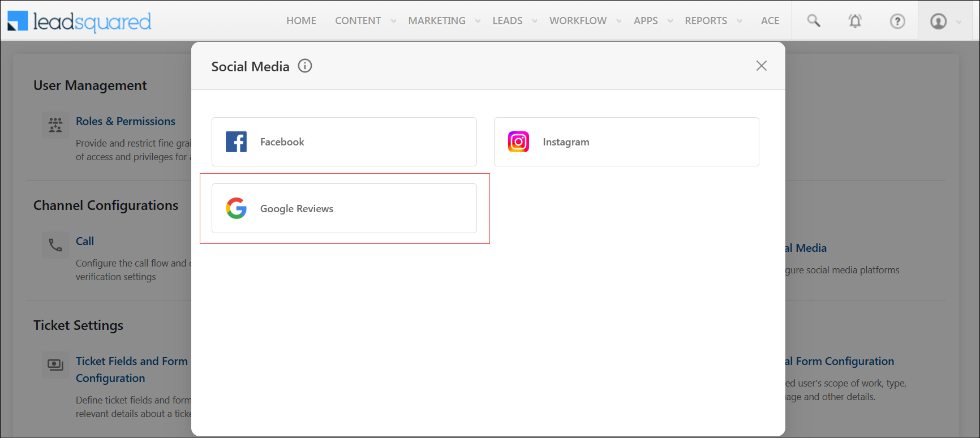Expand the WORKFLOW menu arrow
This screenshot has height=438, width=980.
pos(619,21)
